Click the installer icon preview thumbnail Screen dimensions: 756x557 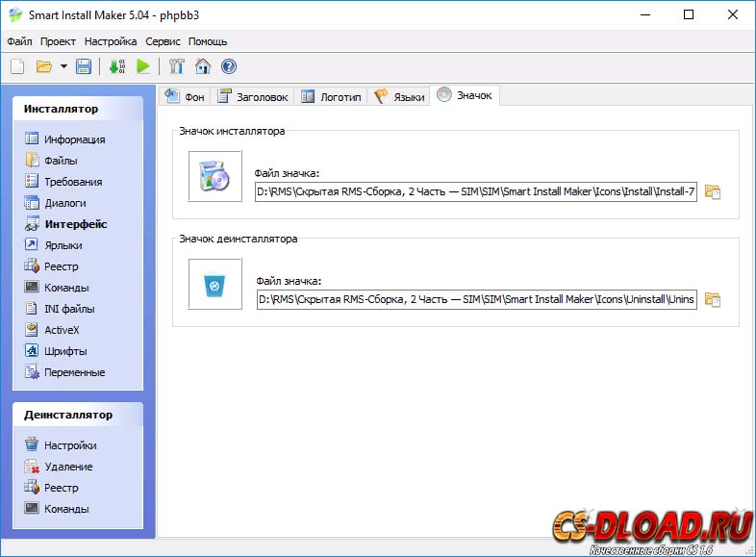tap(215, 176)
